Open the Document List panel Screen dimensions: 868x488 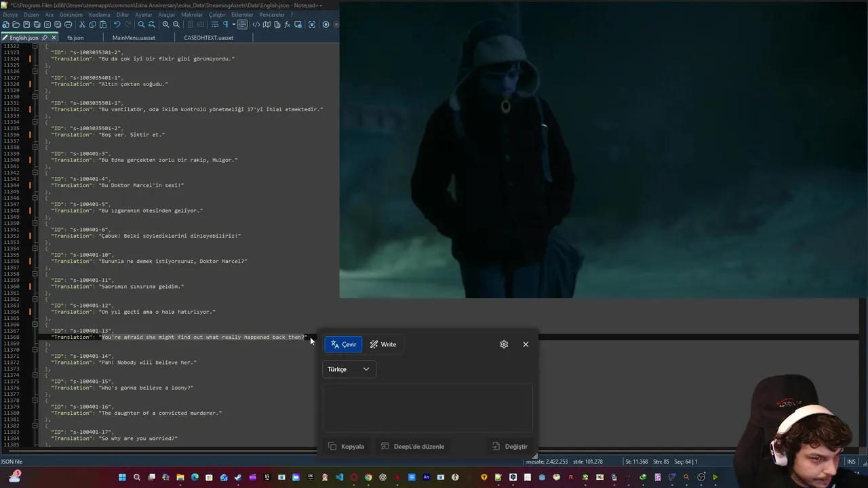277,24
